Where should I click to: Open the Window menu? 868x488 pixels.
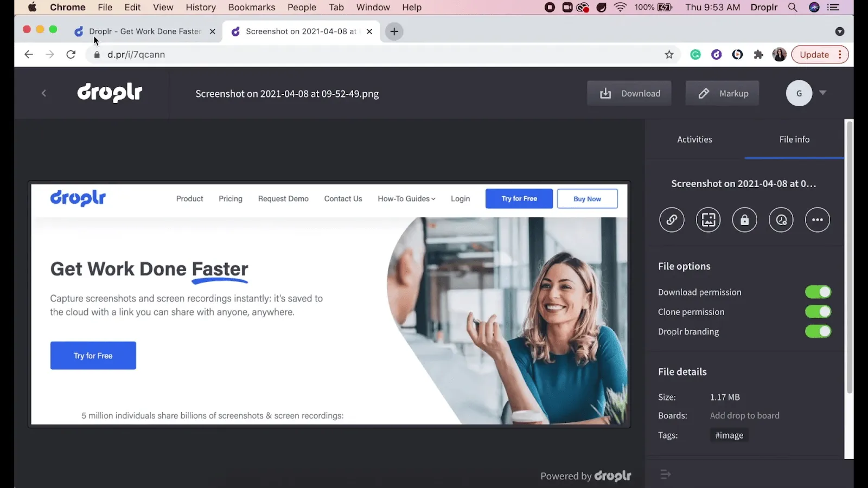(373, 7)
